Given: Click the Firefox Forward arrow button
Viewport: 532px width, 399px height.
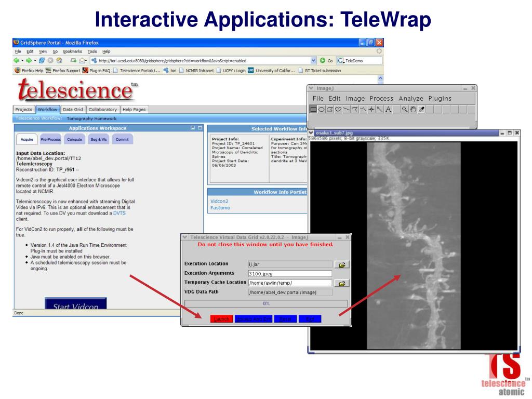Looking at the screenshot, I should pyautogui.click(x=29, y=60).
